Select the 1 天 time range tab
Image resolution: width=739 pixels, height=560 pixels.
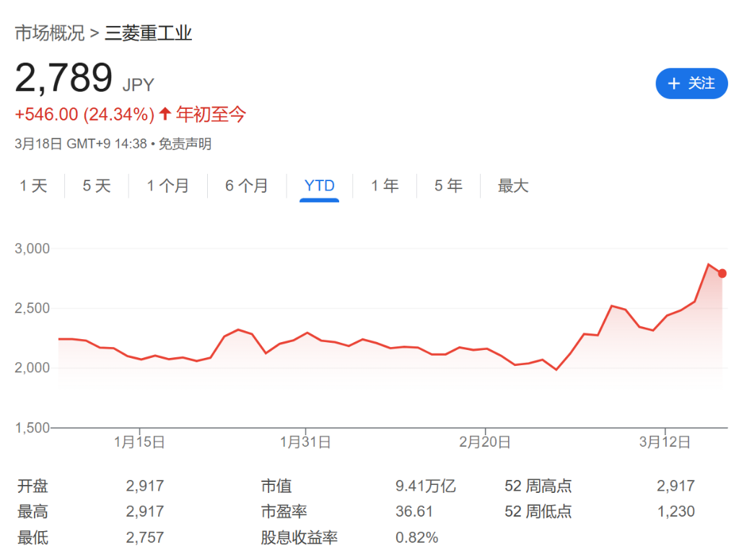point(33,186)
